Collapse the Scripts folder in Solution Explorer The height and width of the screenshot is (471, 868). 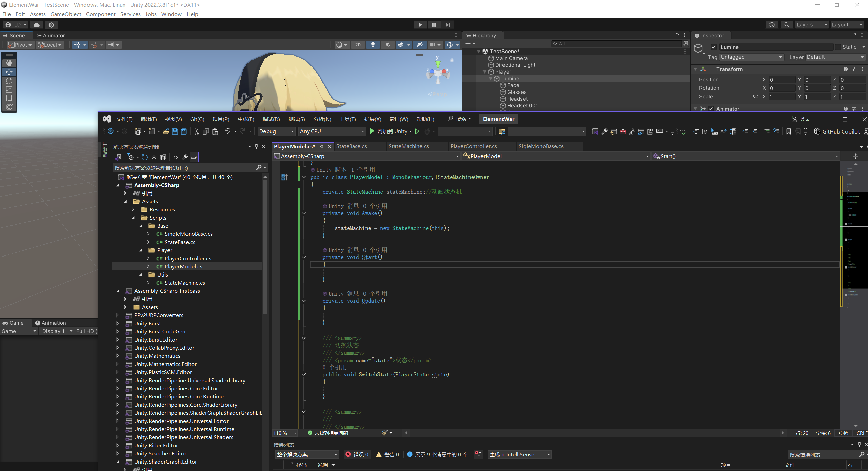pos(133,218)
